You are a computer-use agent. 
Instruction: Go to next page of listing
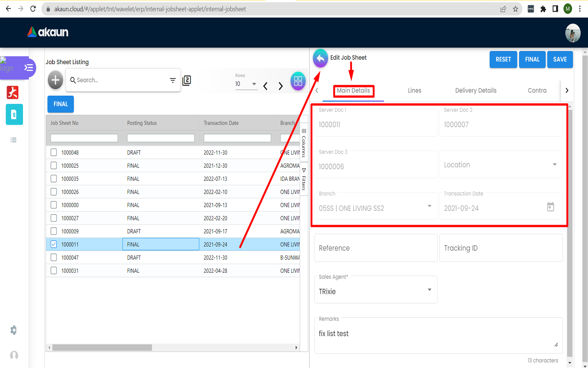[x=281, y=86]
